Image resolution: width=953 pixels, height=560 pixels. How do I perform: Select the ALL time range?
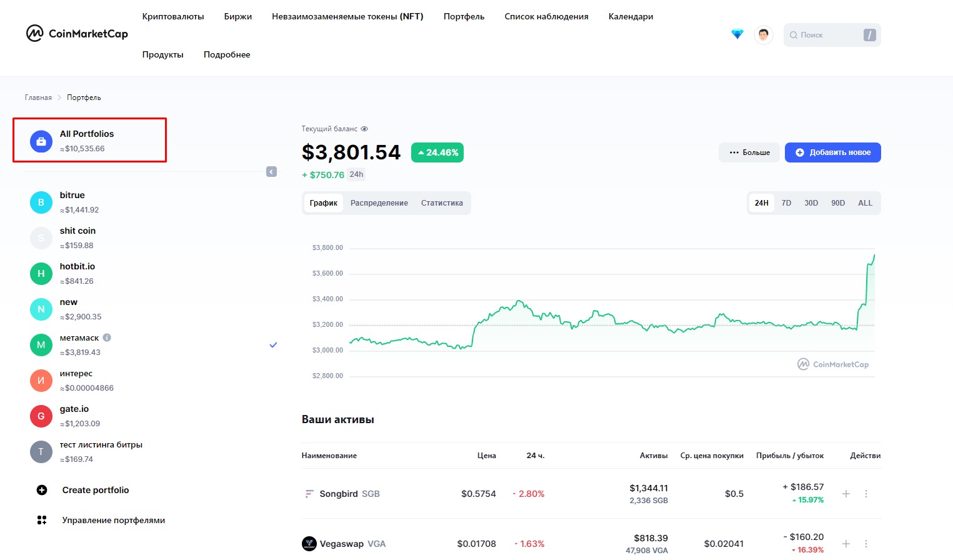pos(866,203)
